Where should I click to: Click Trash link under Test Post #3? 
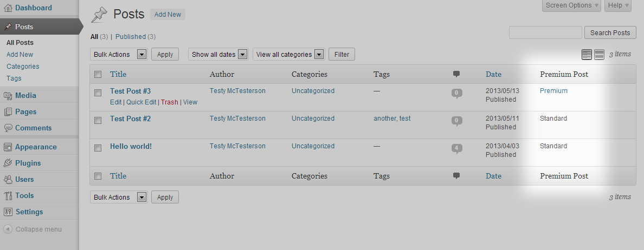tap(170, 102)
